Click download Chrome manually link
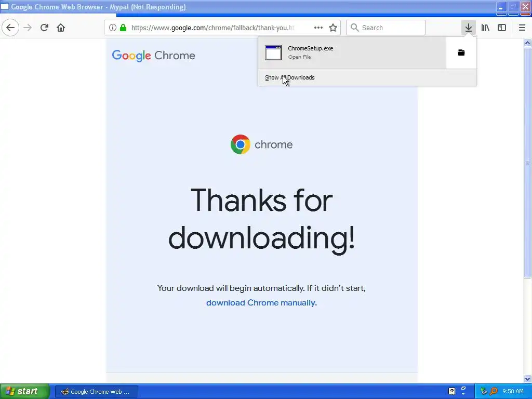 [261, 303]
